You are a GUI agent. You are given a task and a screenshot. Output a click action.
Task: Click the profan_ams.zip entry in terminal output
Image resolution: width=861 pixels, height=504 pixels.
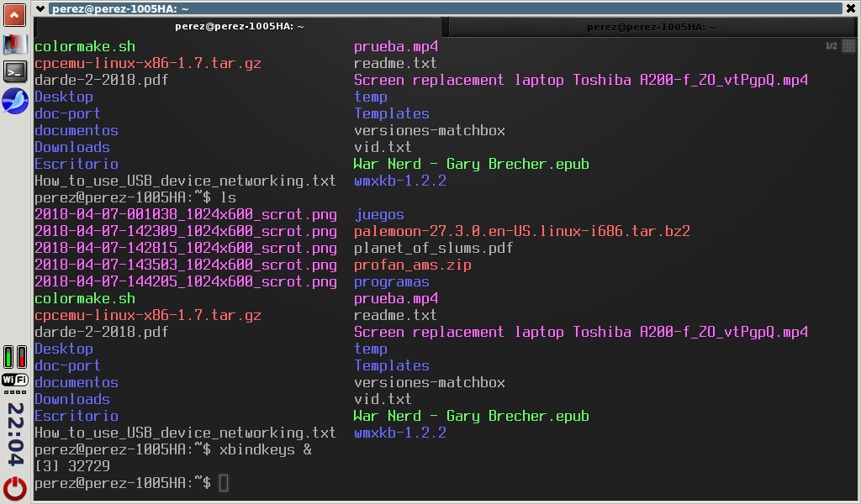[412, 265]
